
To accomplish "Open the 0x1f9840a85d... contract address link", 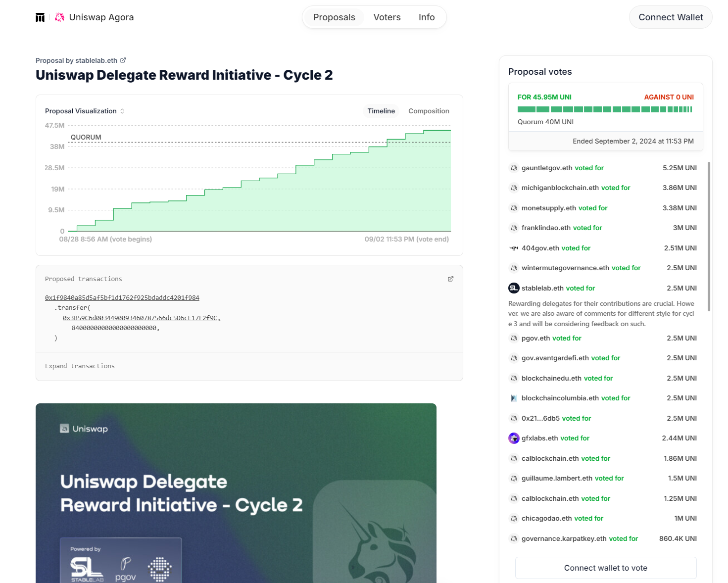I will coord(122,298).
